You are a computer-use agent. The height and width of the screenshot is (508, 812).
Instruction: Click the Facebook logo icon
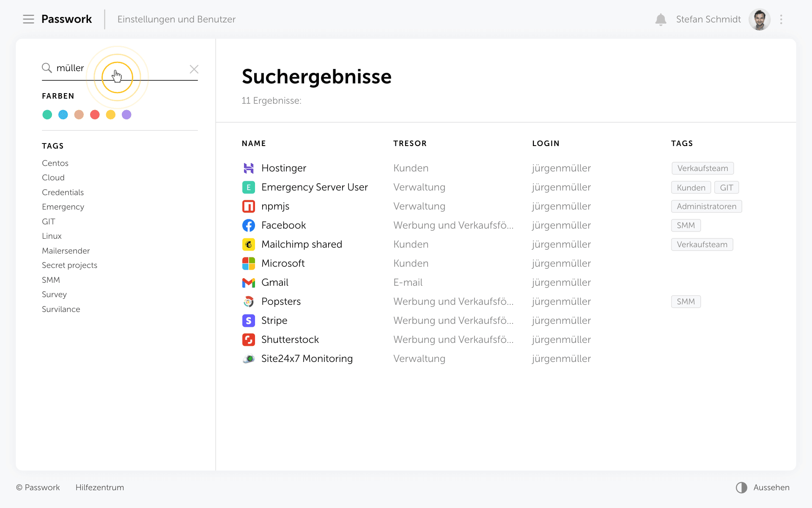[x=249, y=225]
